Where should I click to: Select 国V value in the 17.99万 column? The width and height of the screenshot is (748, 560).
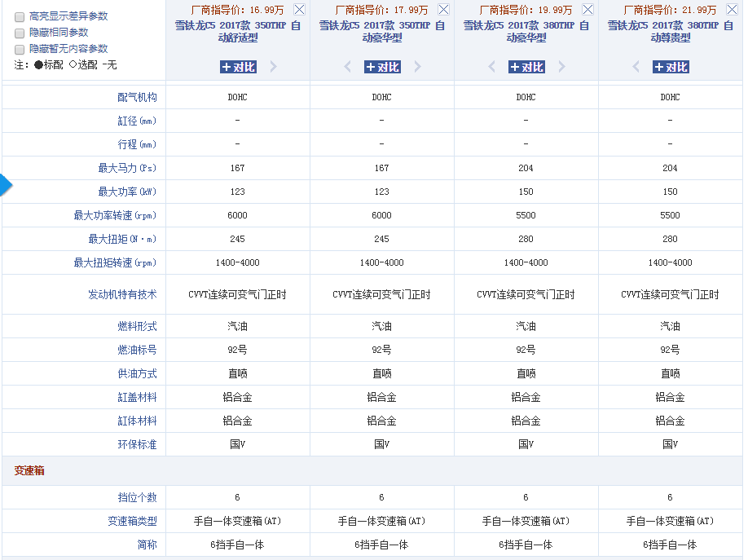pyautogui.click(x=381, y=444)
